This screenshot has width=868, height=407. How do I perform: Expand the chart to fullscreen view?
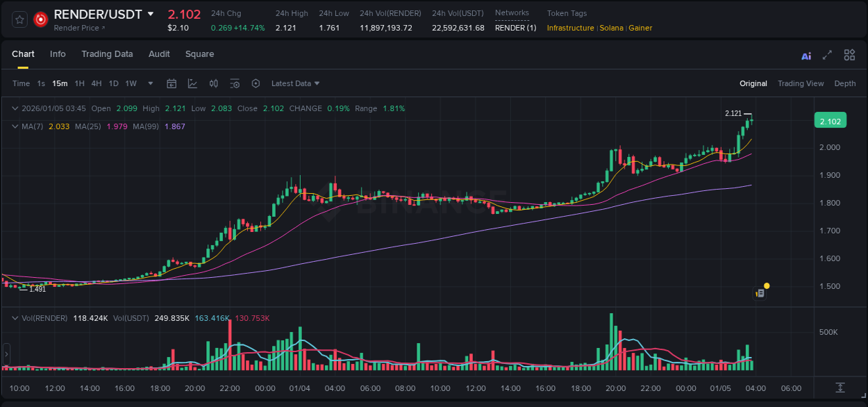827,54
